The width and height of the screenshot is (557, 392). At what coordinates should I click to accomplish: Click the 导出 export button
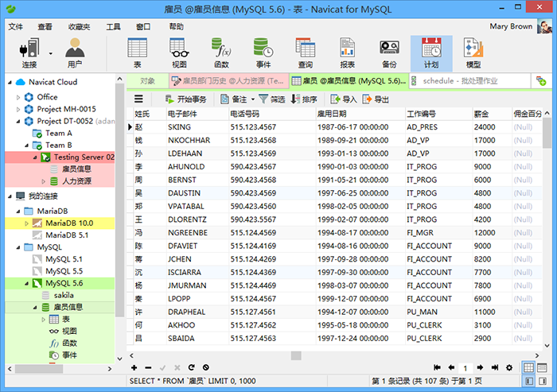coord(376,99)
